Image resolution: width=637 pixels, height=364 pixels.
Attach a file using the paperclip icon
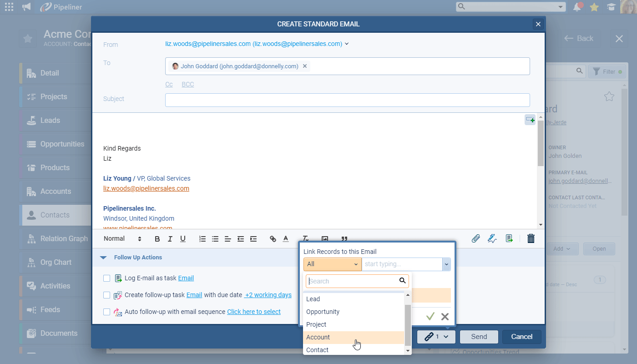click(x=476, y=238)
